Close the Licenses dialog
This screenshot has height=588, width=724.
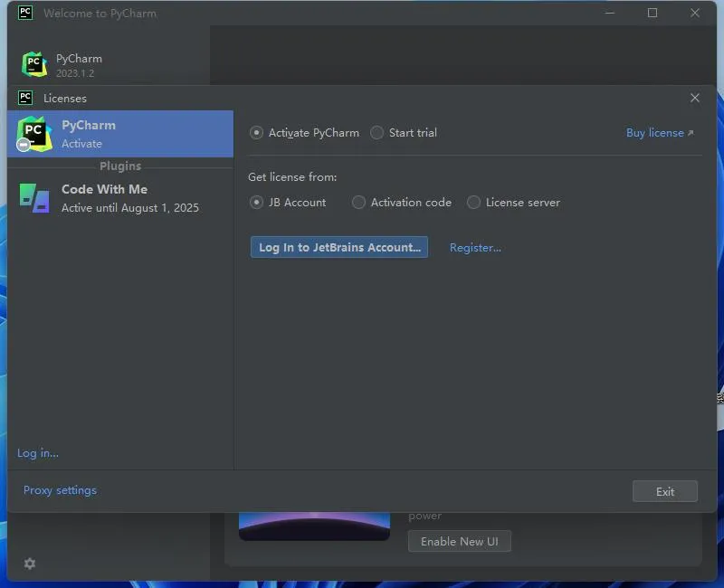coord(695,98)
